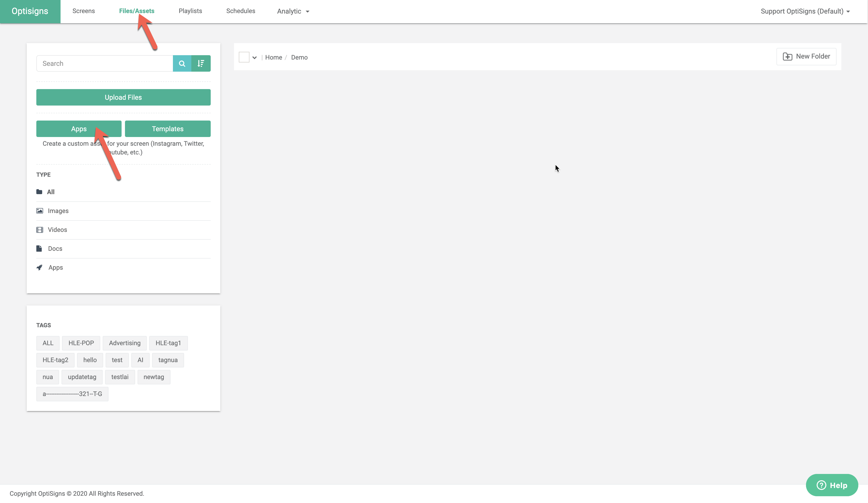Click the magnifier search icon button
This screenshot has width=868, height=503.
tap(182, 63)
